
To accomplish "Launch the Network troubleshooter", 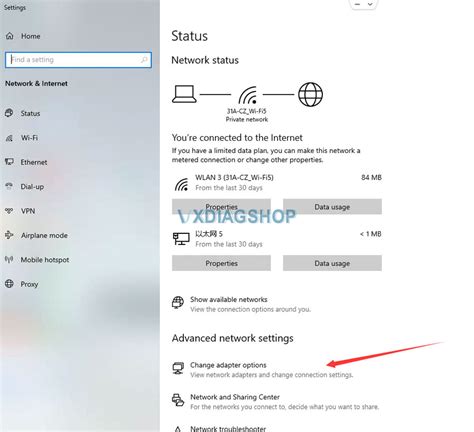I will click(x=228, y=428).
